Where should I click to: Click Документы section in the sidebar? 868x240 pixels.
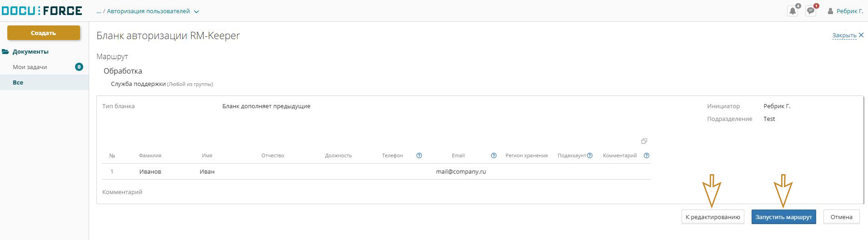pos(30,52)
